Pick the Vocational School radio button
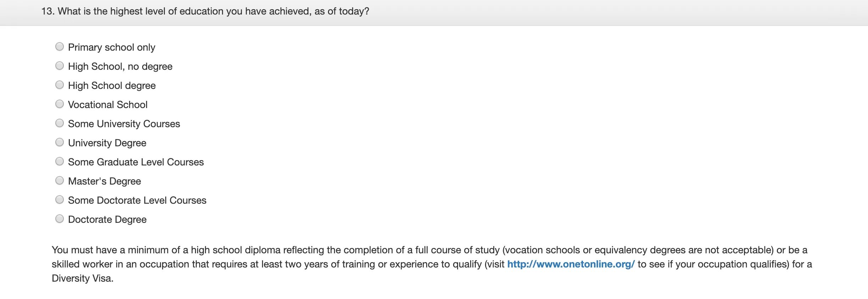 pyautogui.click(x=60, y=104)
